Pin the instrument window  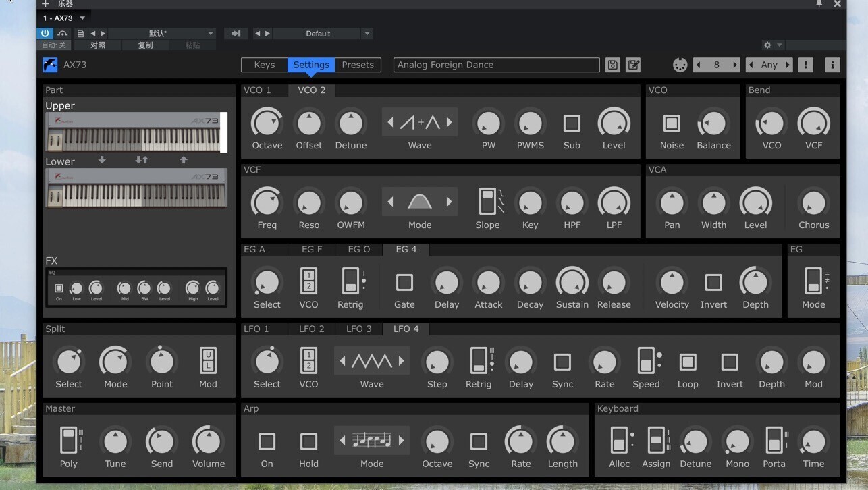click(819, 4)
